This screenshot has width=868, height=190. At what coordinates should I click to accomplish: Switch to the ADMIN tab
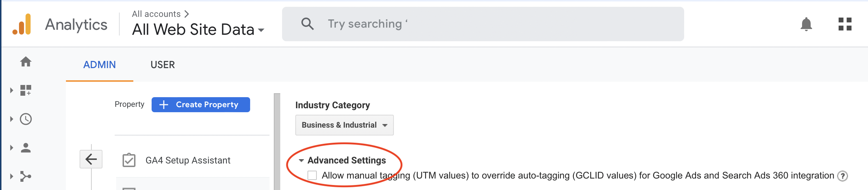click(100, 65)
